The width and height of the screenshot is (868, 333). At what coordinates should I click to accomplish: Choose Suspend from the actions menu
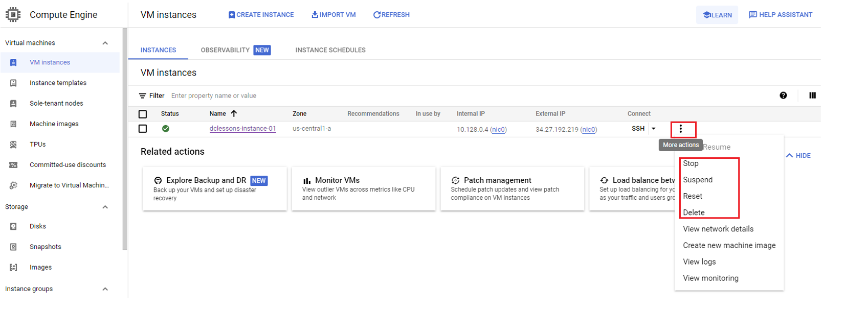pos(698,180)
